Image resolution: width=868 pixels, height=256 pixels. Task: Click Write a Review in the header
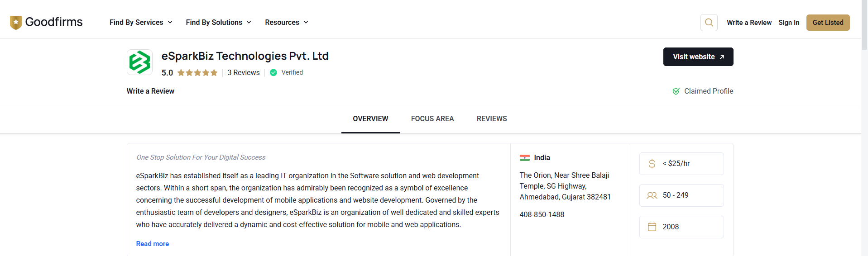(749, 23)
